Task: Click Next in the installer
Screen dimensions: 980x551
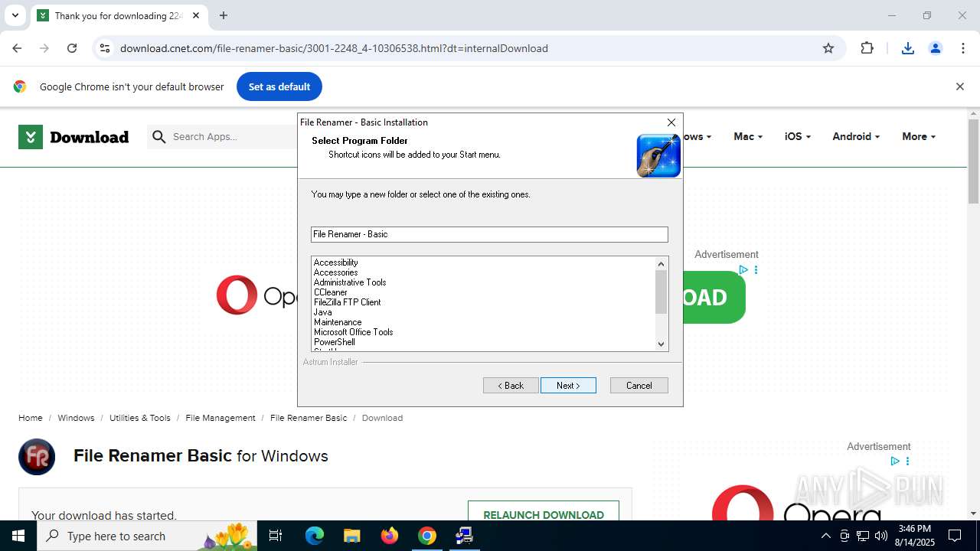Action: tap(568, 386)
